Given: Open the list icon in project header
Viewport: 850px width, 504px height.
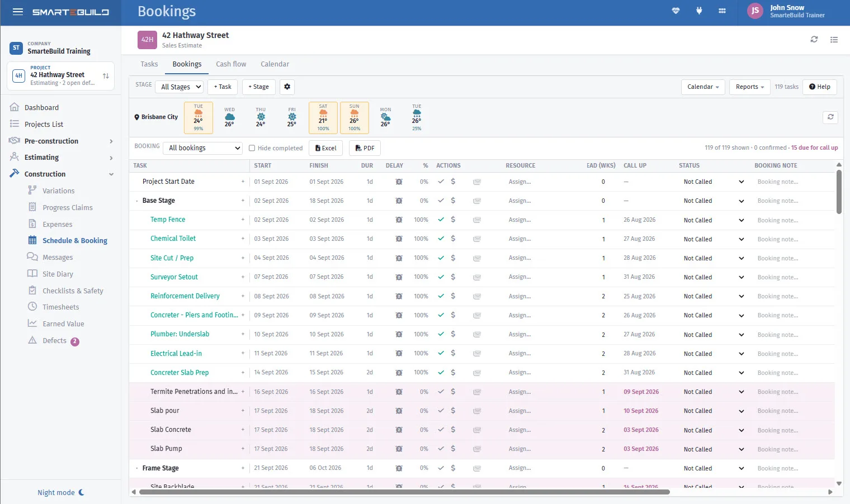Looking at the screenshot, I should [x=834, y=40].
